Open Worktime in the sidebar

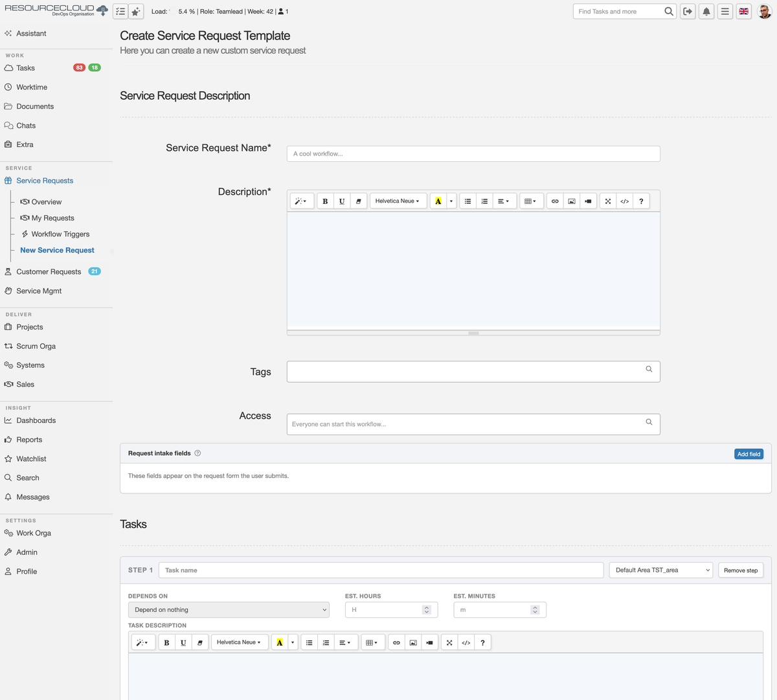click(x=32, y=87)
